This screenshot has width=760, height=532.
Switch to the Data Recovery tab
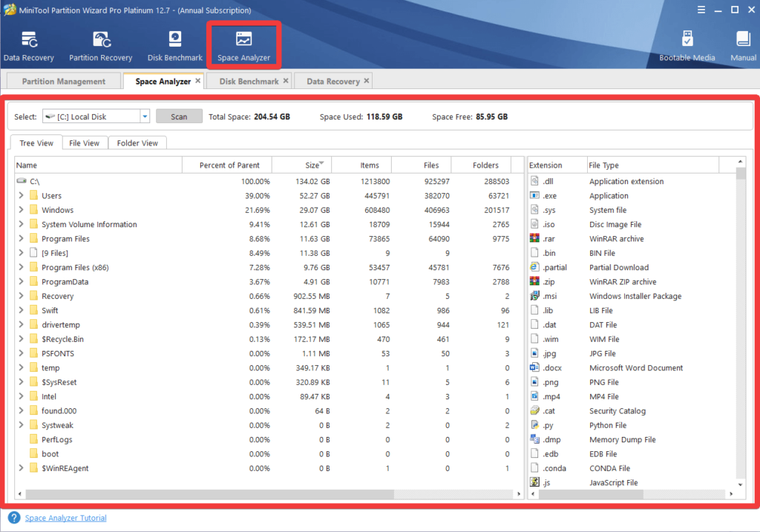(x=333, y=82)
